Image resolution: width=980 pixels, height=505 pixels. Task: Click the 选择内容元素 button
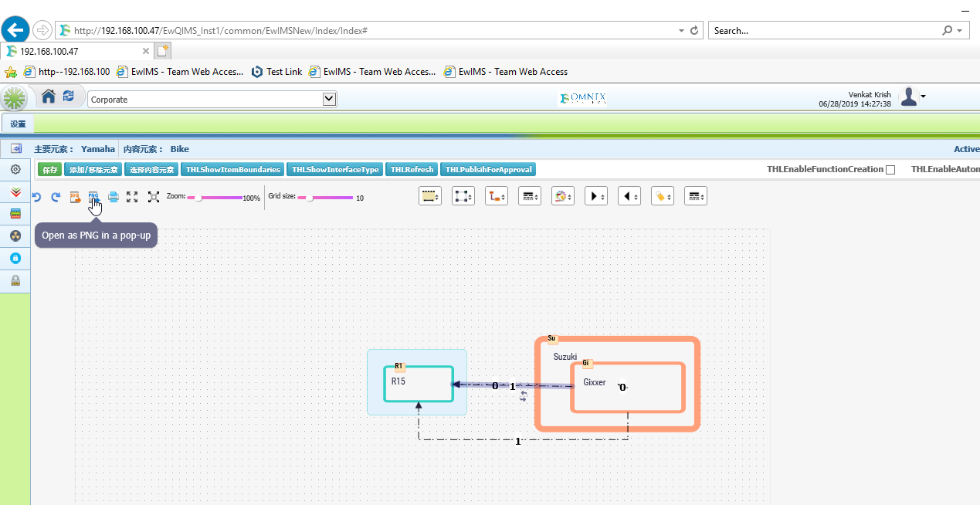pyautogui.click(x=152, y=169)
